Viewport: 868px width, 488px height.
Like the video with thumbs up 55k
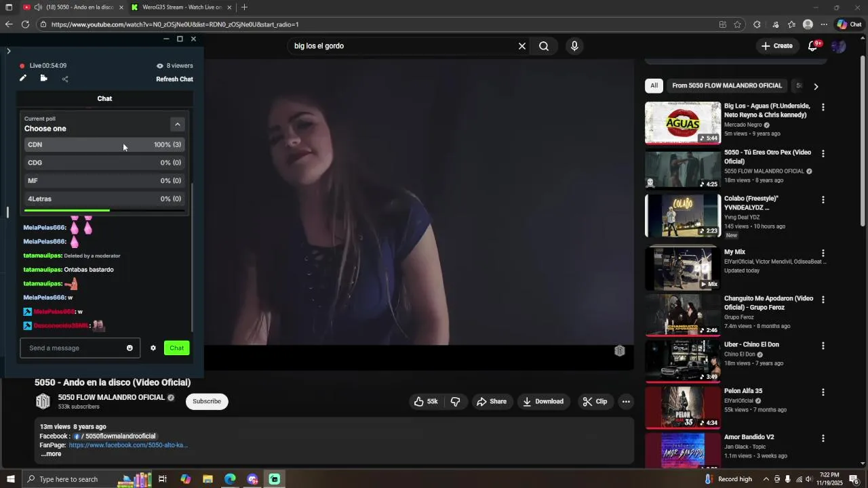426,402
